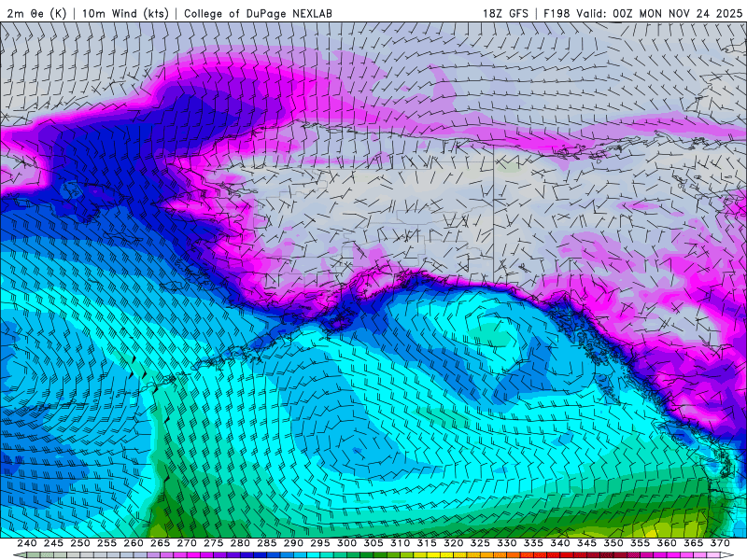Click the 260 color scale label
This screenshot has height=560, width=747.
134,543
